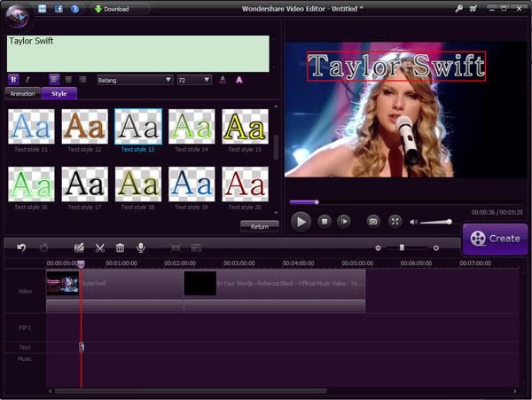
Task: Click the timeline playhead marker
Action: pos(81,264)
